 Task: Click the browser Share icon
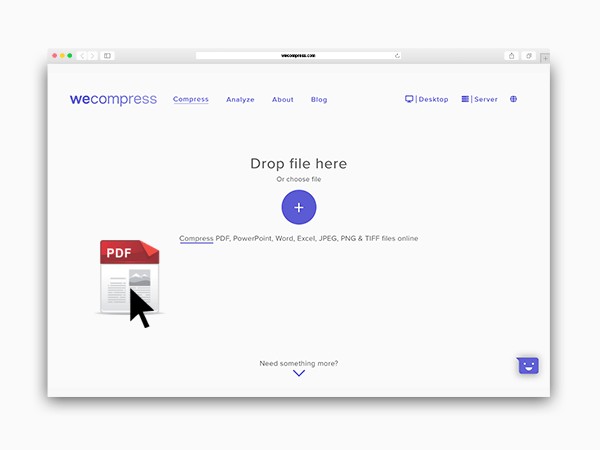512,56
